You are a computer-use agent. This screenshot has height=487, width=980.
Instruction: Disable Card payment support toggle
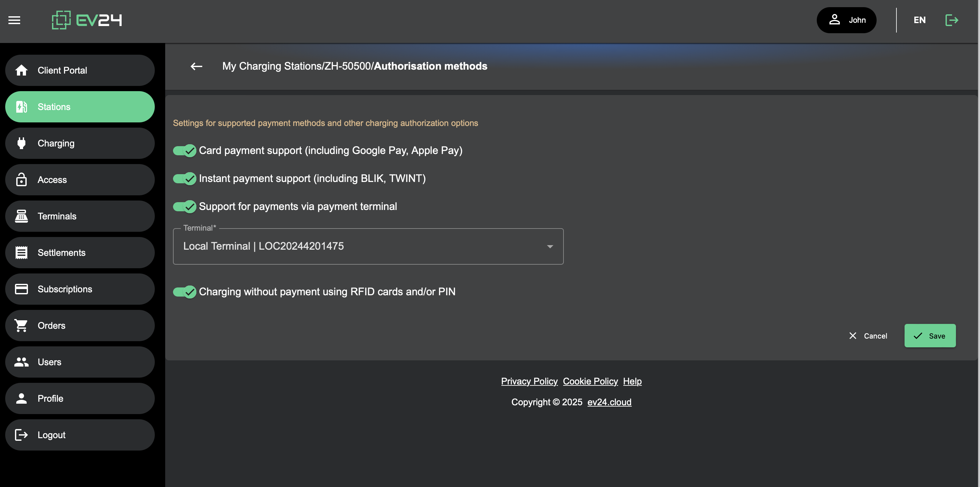[x=184, y=150]
